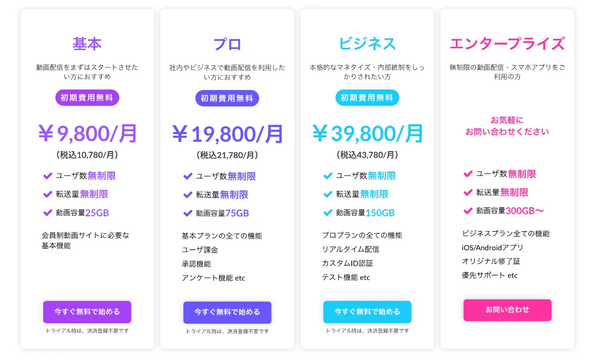Select the 初期費用無料 badge on ビジネス plan
Image resolution: width=597 pixels, height=364 pixels.
(x=367, y=97)
